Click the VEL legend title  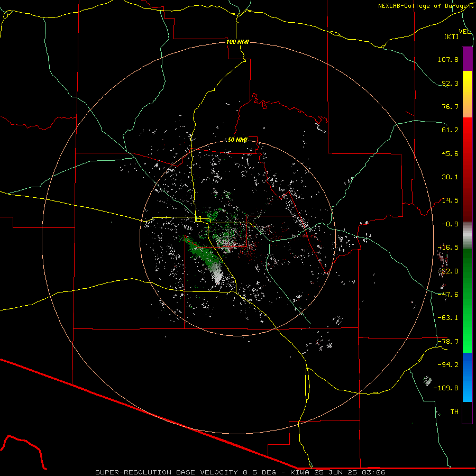tap(465, 32)
